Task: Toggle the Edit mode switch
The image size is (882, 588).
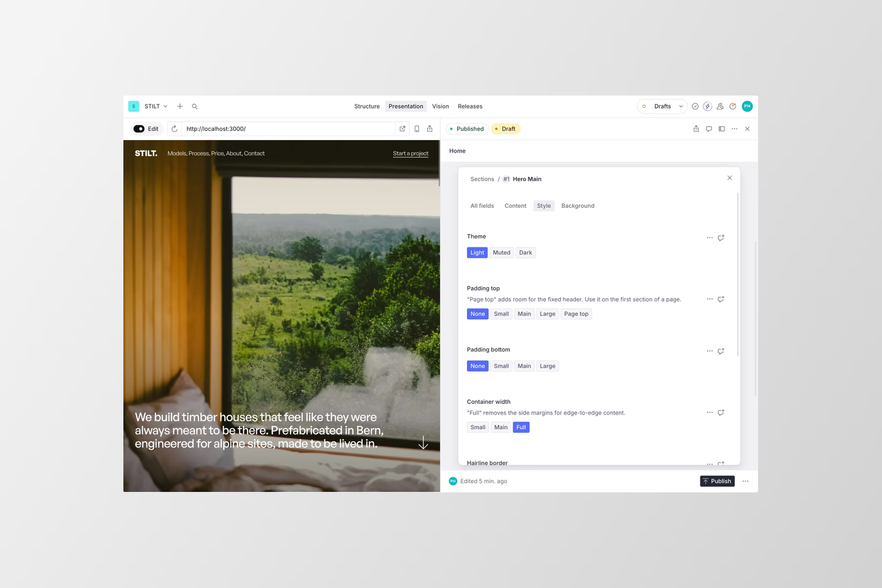Action: (x=139, y=129)
